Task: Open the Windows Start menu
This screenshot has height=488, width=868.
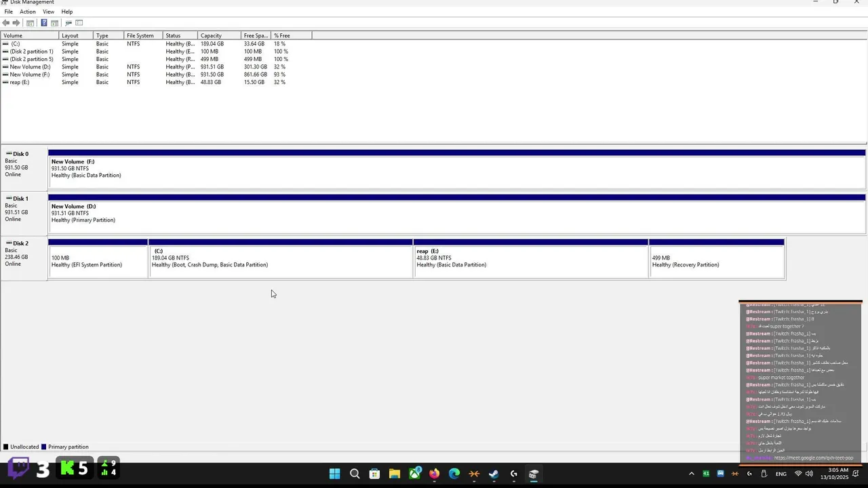Action: pos(335,474)
